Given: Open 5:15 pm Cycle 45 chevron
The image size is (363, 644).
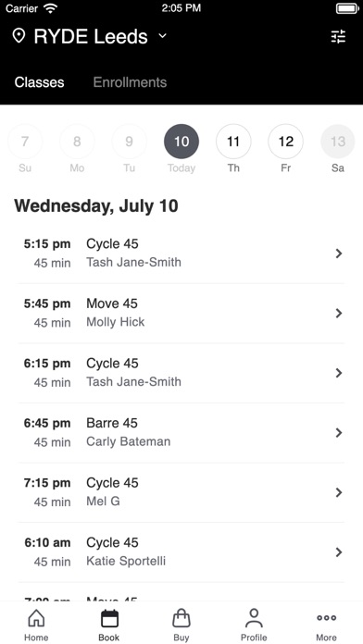Looking at the screenshot, I should tap(339, 254).
